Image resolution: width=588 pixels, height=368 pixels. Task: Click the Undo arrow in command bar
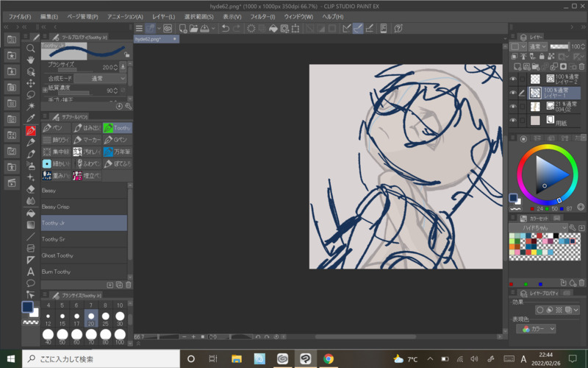pos(226,29)
